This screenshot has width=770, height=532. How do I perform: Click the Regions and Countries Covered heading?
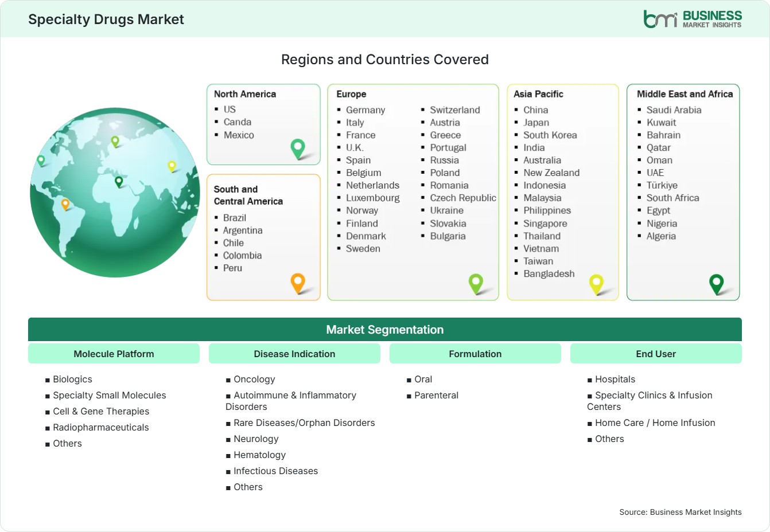(x=385, y=60)
